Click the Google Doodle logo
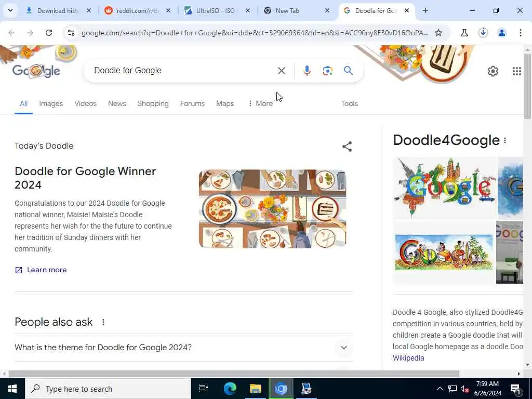Viewport: 532px width, 399px height. point(36,71)
